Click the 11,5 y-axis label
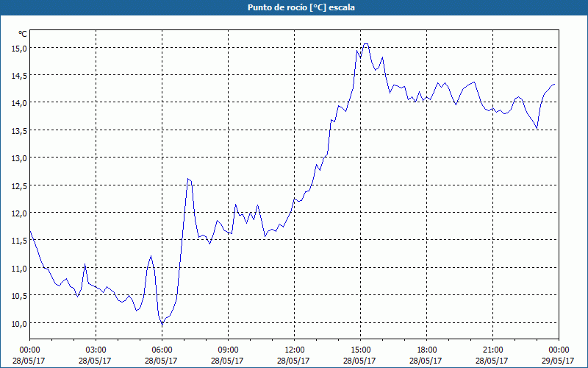The height and width of the screenshot is (368, 588). coord(20,241)
